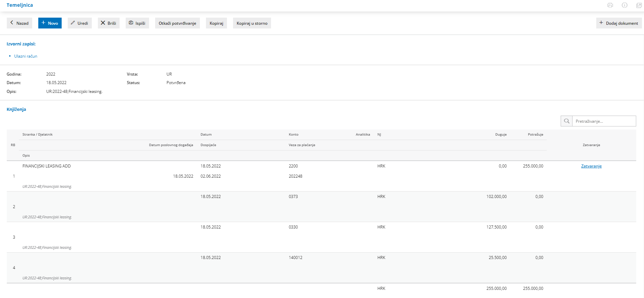
Task: Click the printer icon in the header
Action: (610, 5)
